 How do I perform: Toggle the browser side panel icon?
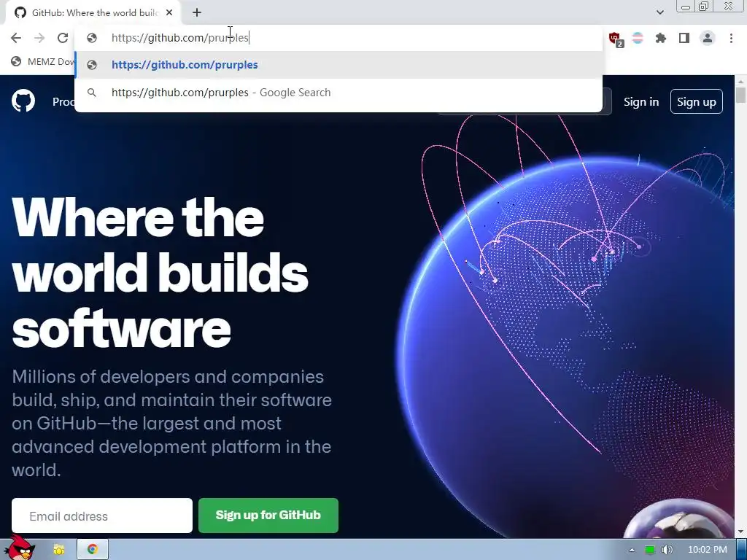coord(684,38)
